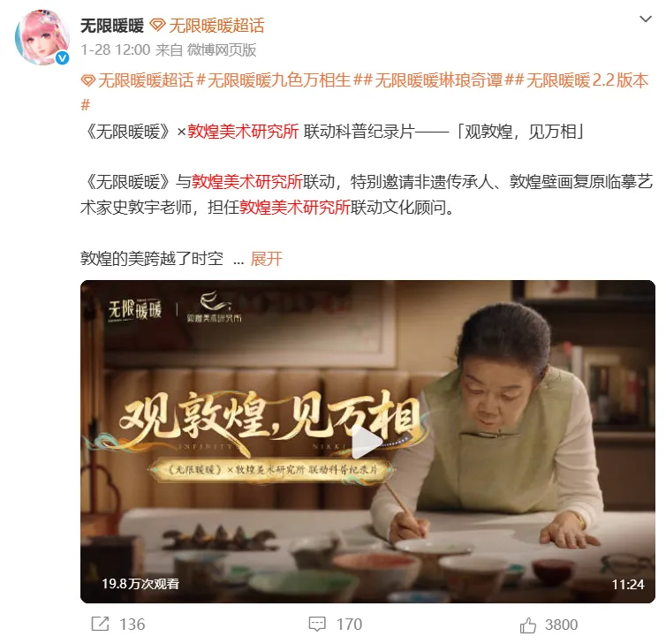666x644 pixels.
Task: Click the blue verified badge on avatar
Action: point(63,57)
